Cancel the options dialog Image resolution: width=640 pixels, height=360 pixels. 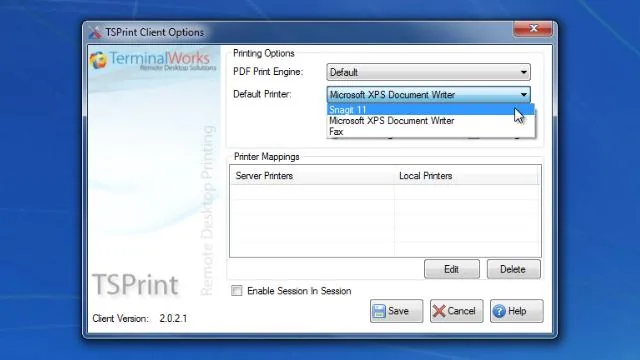pos(456,311)
